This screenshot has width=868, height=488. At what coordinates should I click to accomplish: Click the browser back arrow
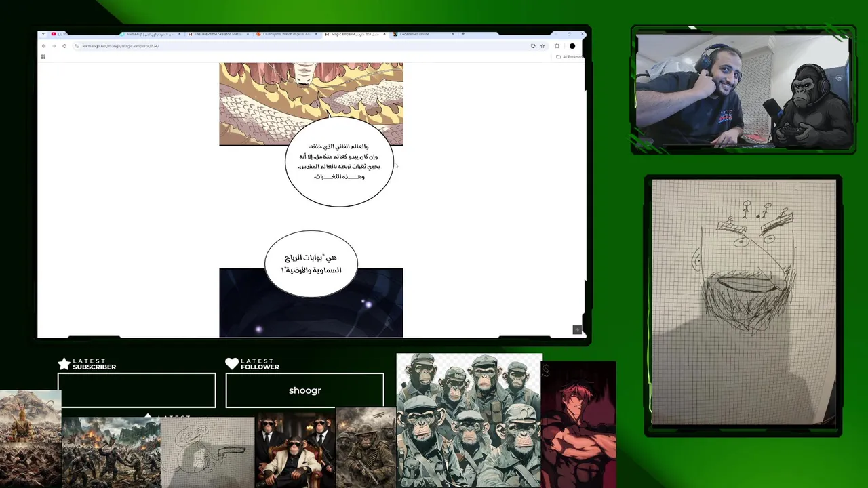coord(44,46)
